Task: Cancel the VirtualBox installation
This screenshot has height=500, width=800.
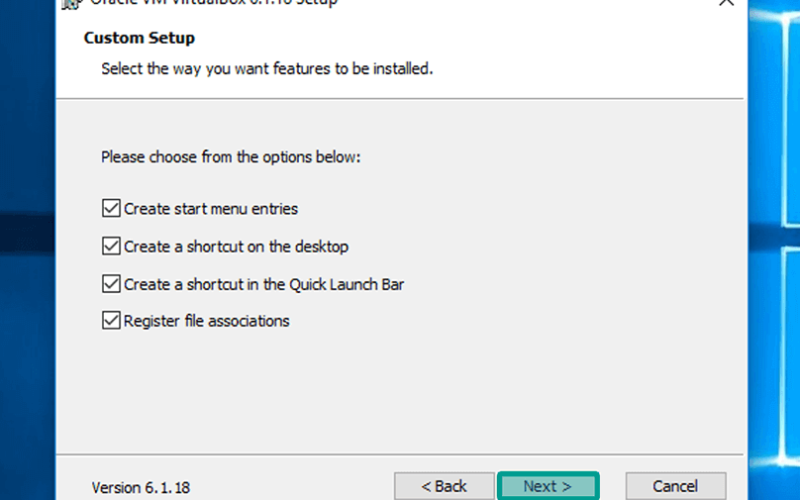Action: pyautogui.click(x=676, y=486)
